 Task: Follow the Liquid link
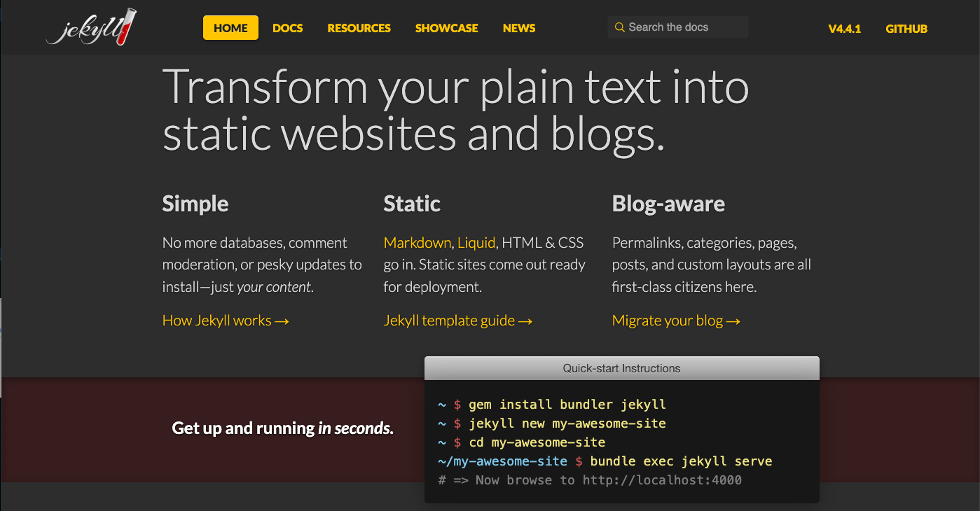click(476, 243)
